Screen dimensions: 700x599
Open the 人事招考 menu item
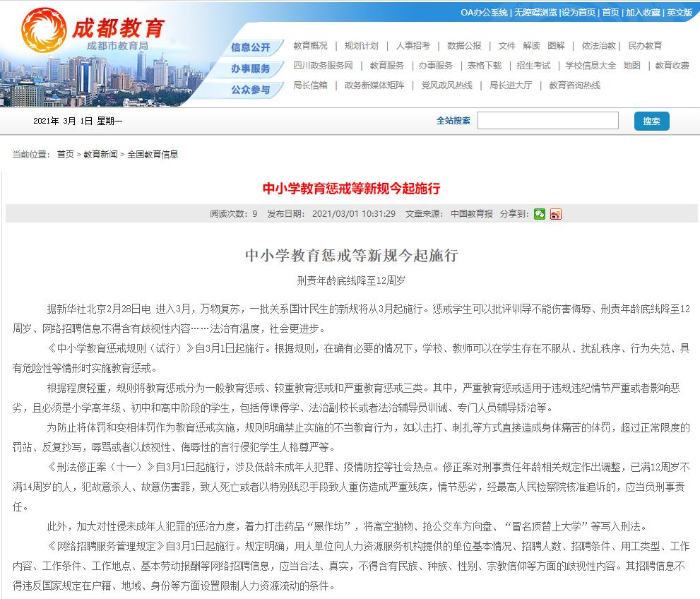tap(415, 45)
